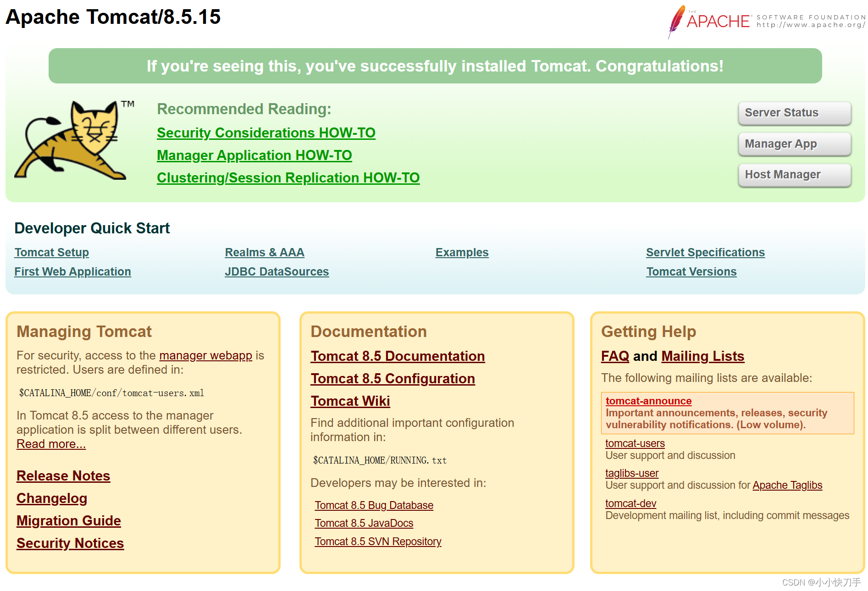This screenshot has width=868, height=591.
Task: Click the Apache Tomcat/8.5.15 heading
Action: 113,17
